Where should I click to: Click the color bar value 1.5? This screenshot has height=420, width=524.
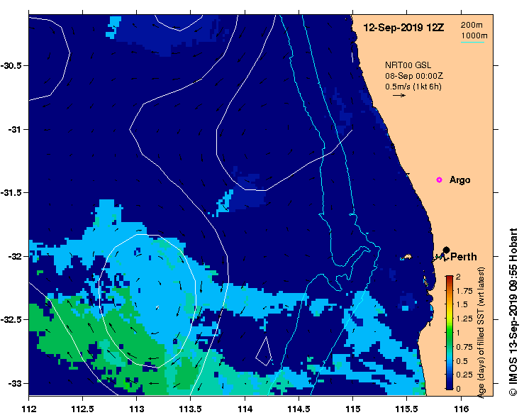tap(462, 304)
